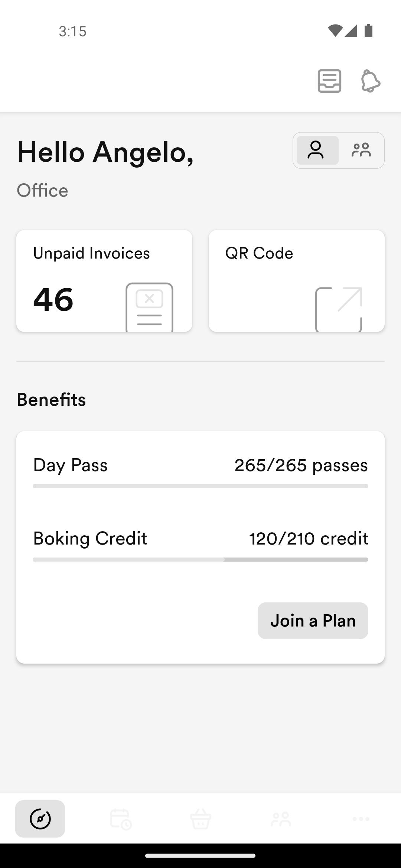Viewport: 401px width, 868px height.
Task: Tap the QR Code open-external arrow icon
Action: (x=339, y=309)
